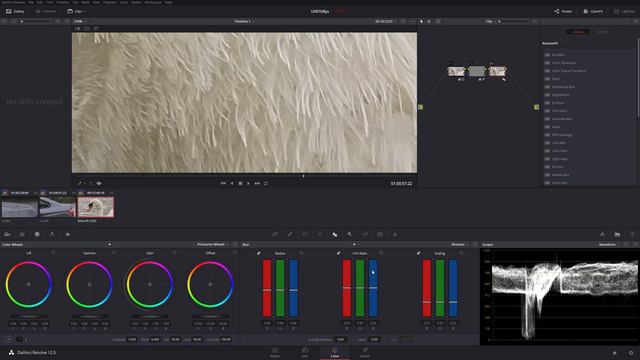The height and width of the screenshot is (360, 640).
Task: Reset the Lift color wheel
Action: point(53,253)
